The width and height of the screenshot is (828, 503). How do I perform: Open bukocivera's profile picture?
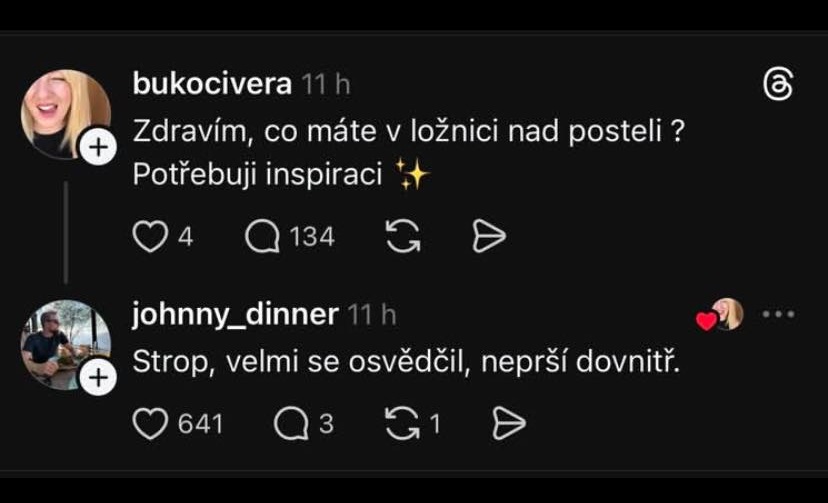coord(63,112)
